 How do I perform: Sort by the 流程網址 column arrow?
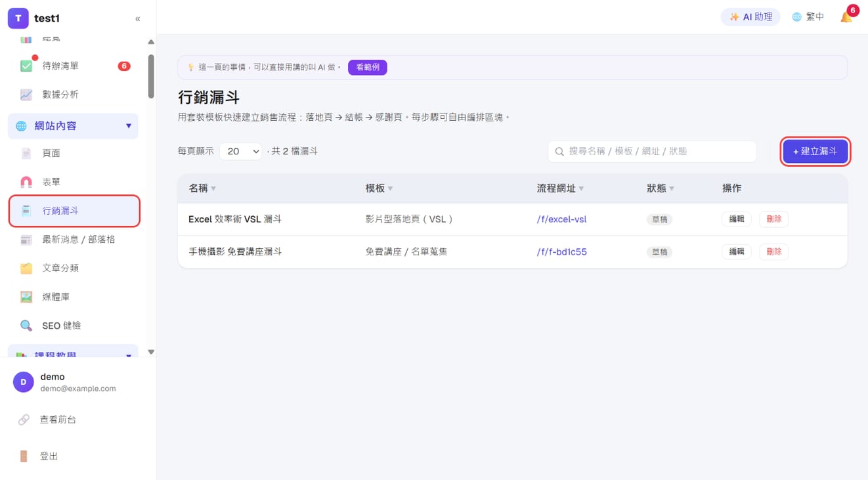pos(581,188)
